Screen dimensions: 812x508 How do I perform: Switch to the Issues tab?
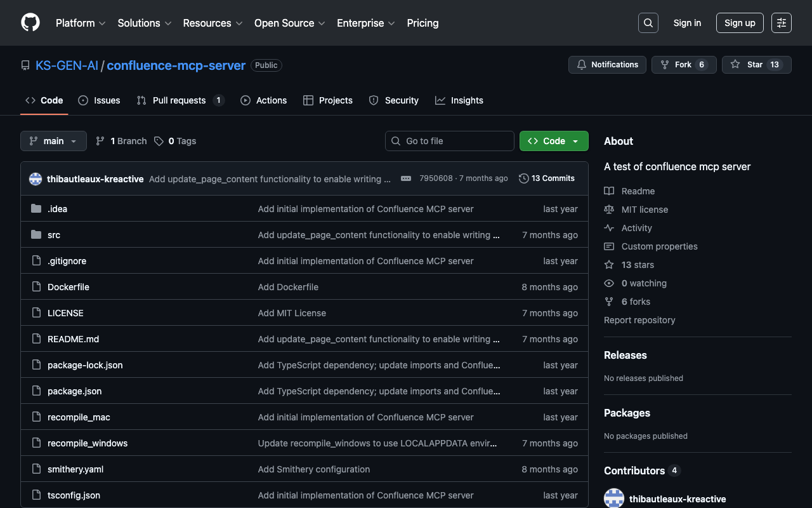pos(100,100)
